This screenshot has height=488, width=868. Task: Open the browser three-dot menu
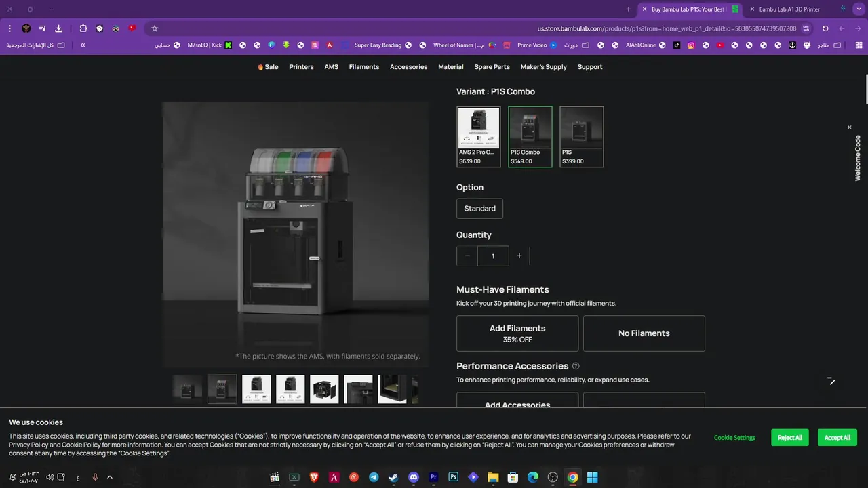click(x=9, y=28)
